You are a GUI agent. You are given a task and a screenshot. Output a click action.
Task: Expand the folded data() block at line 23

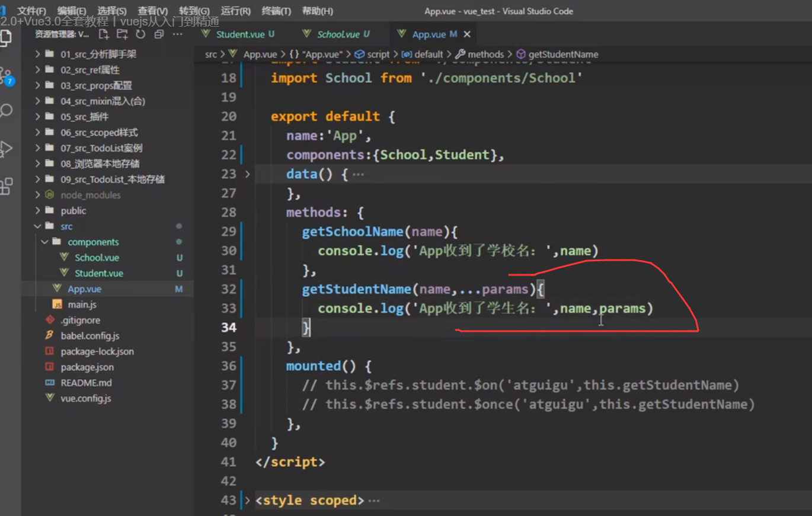point(248,174)
